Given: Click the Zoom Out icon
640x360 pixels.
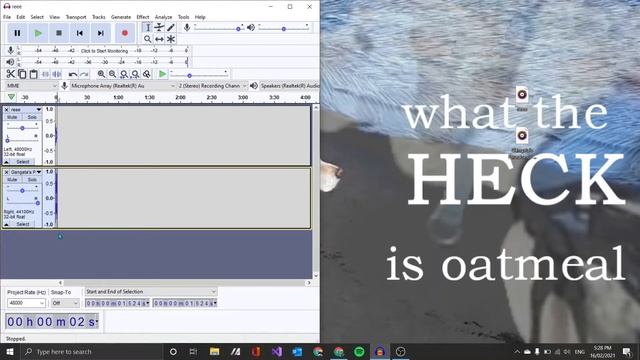Looking at the screenshot, I should [x=112, y=74].
